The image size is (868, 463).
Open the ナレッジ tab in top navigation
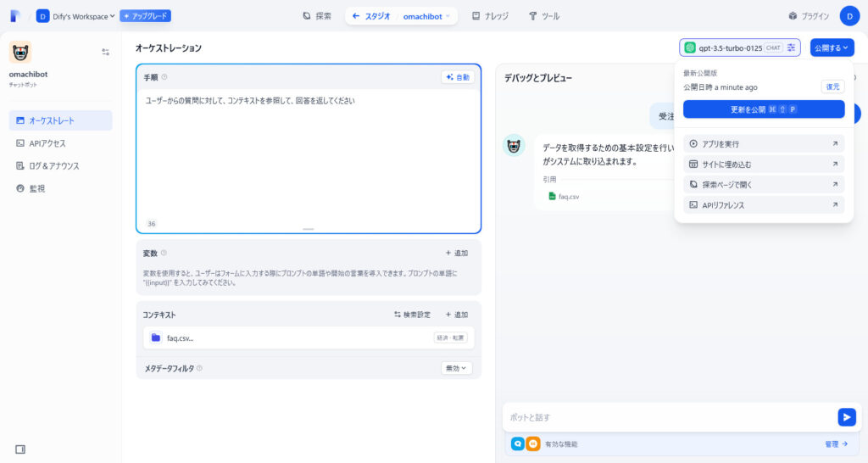tap(490, 16)
